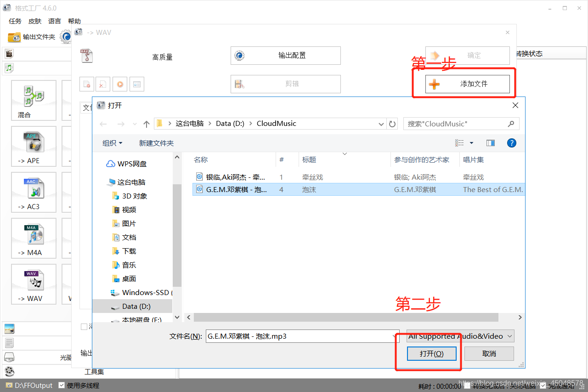Screen dimensions: 588x392
Task: Select the 混合 audio mix tool
Action: click(34, 101)
